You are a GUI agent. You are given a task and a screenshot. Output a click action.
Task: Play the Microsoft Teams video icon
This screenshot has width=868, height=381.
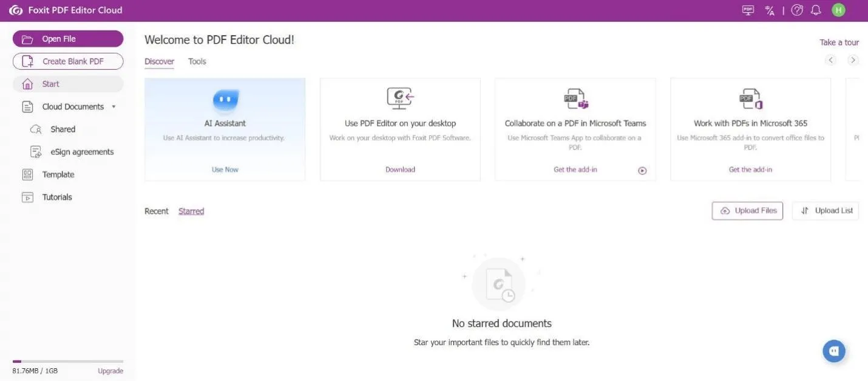coord(642,171)
